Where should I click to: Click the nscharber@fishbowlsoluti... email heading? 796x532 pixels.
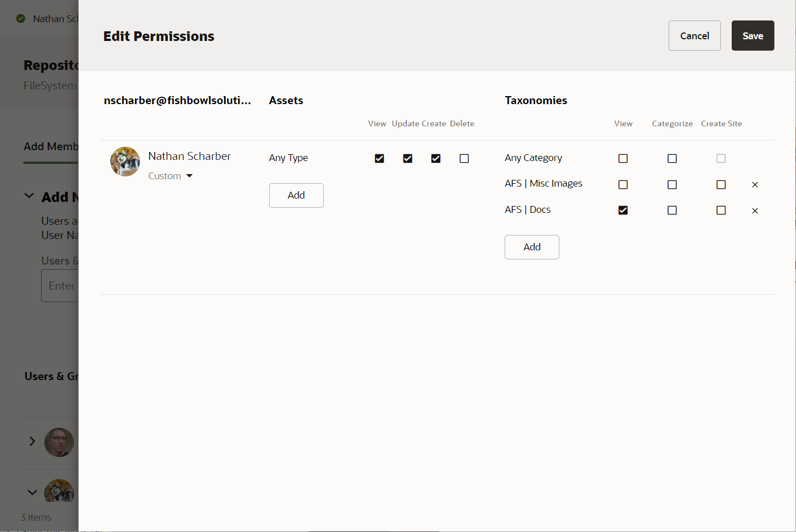click(x=177, y=101)
